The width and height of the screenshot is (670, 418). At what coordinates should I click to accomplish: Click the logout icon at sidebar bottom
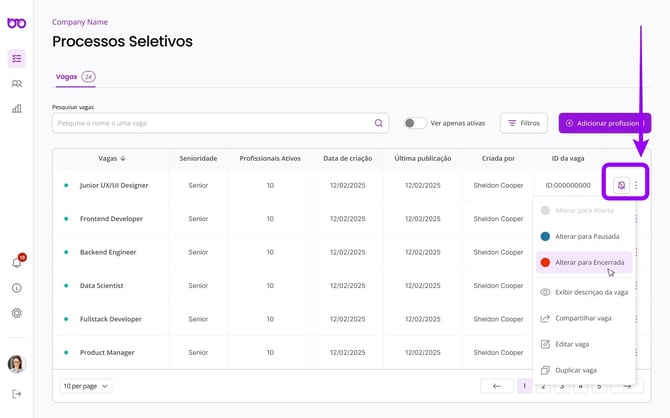[x=16, y=393]
